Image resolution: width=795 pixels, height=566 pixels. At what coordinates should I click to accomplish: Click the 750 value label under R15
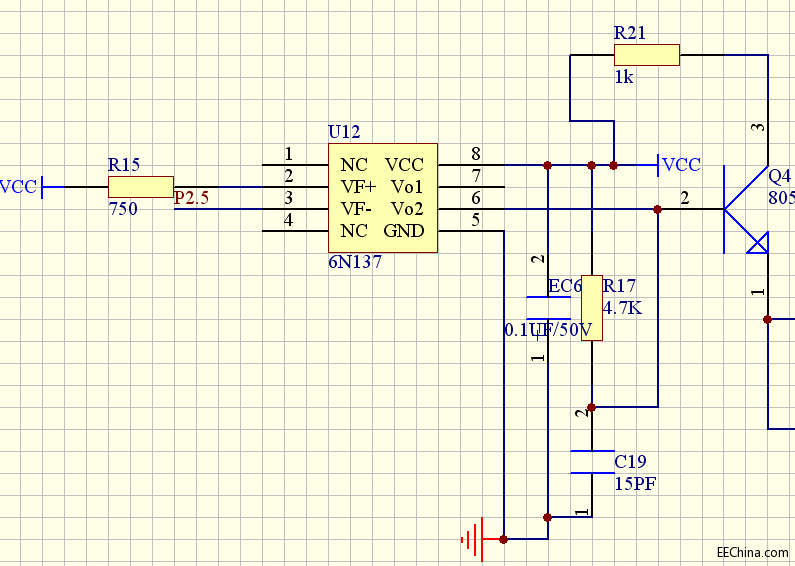point(123,209)
